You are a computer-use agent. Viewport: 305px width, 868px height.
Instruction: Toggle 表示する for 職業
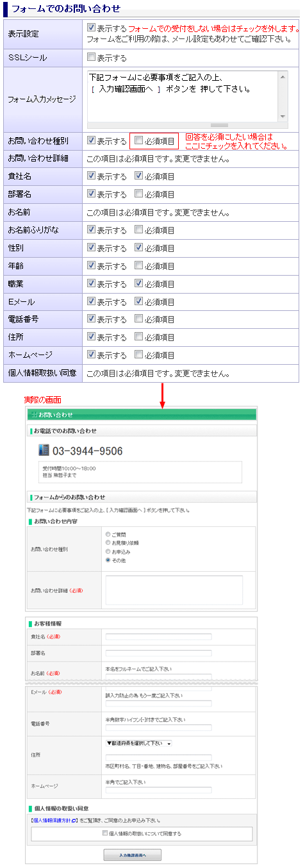point(91,283)
